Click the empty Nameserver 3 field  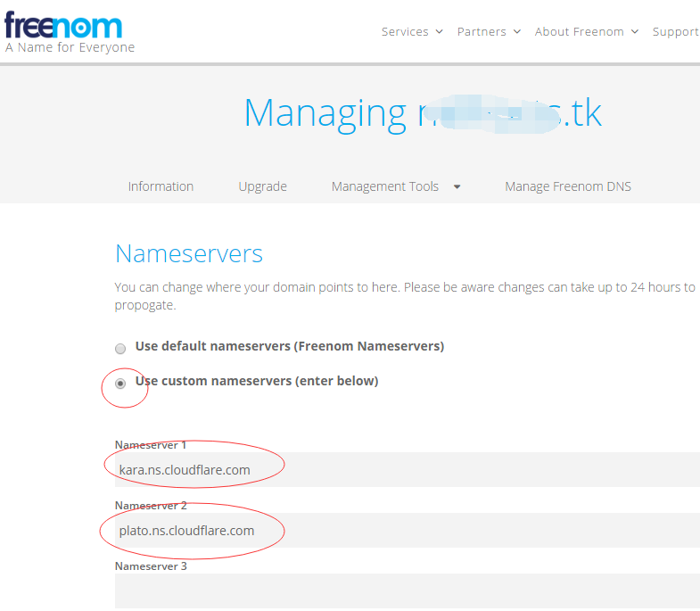tap(408, 590)
